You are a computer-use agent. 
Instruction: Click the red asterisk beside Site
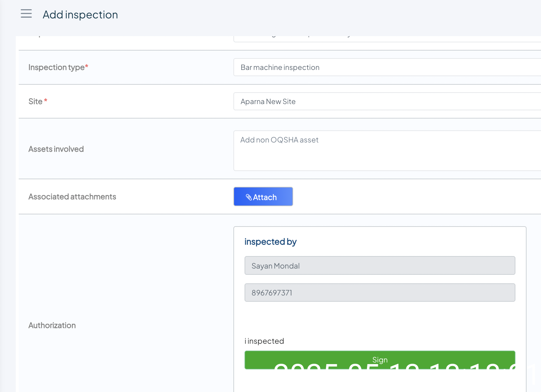pyautogui.click(x=46, y=100)
